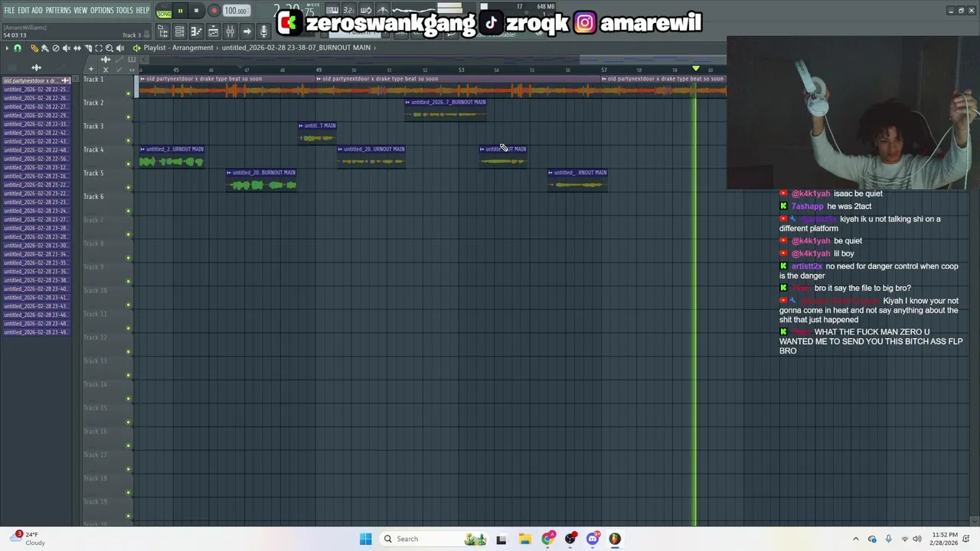Open the untitled BURNOUT MAIN clip breadcrumb menu

click(296, 47)
